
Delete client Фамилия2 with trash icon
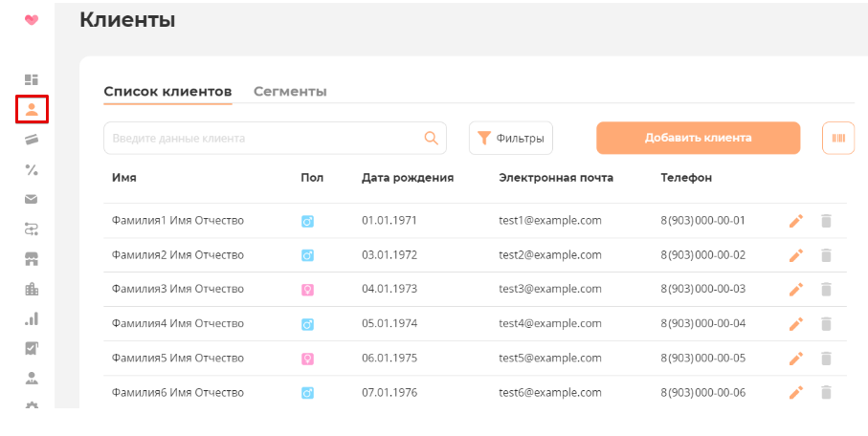(x=827, y=255)
